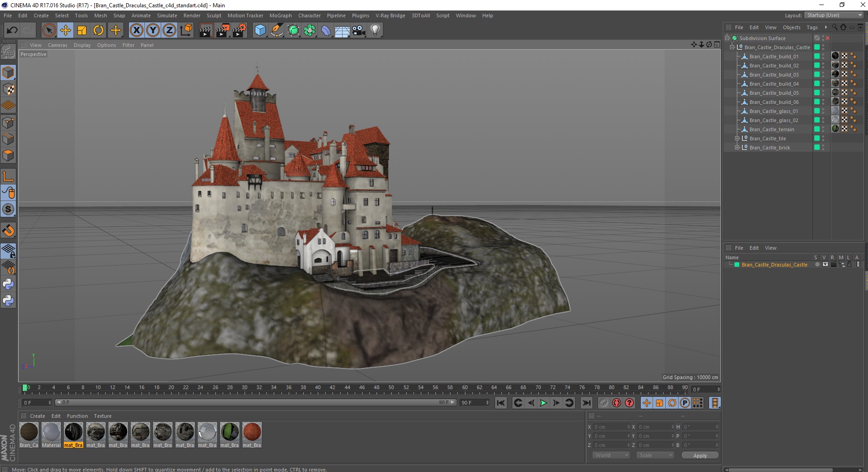The image size is (868, 472).
Task: Add a Light object
Action: [x=375, y=31]
